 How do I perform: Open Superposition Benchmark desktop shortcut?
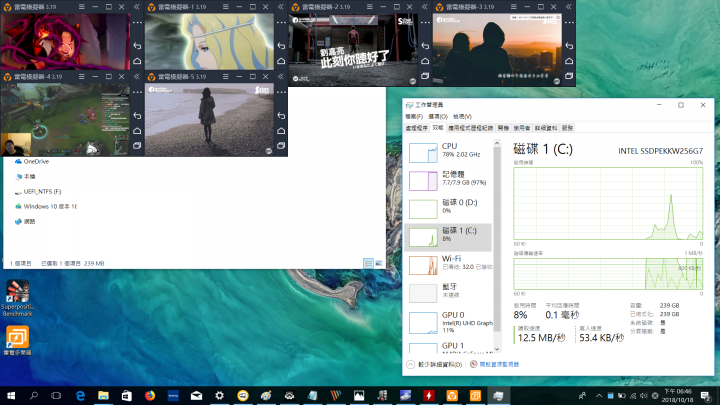(17, 298)
